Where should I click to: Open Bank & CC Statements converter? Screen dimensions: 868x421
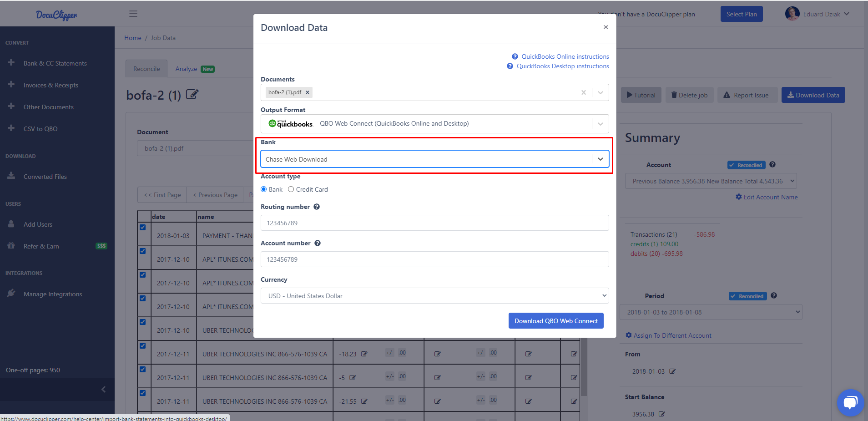55,63
